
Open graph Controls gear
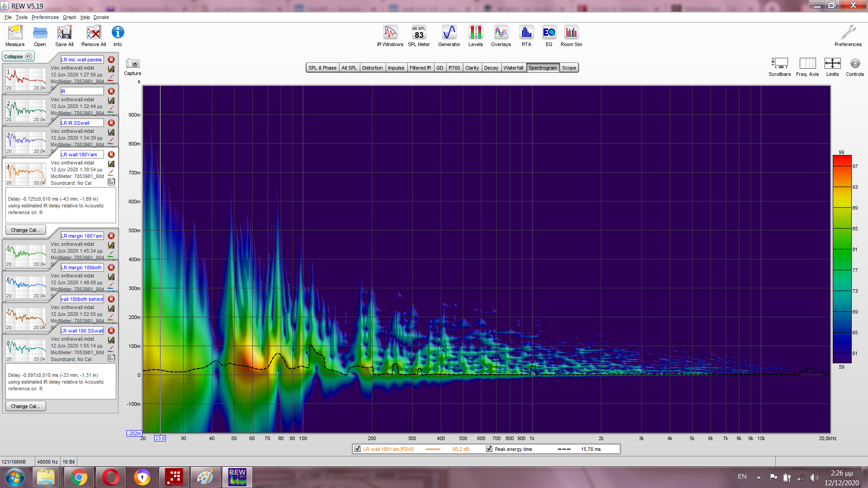point(854,64)
